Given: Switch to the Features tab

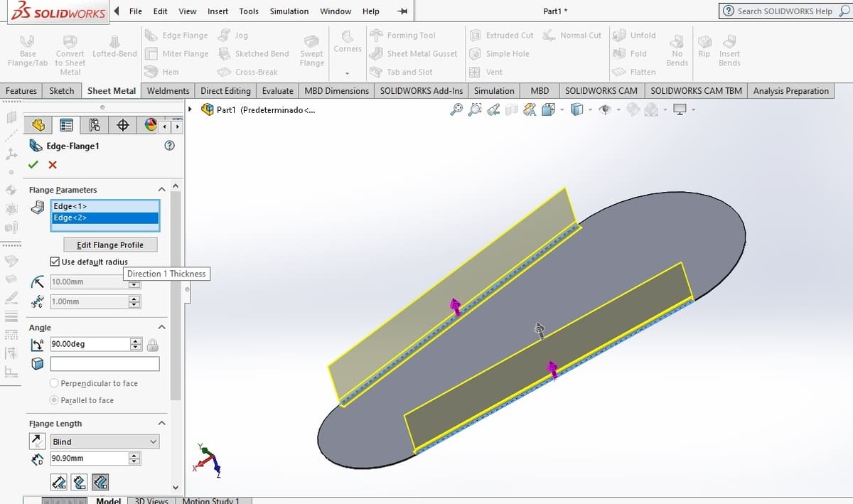Looking at the screenshot, I should [x=21, y=91].
